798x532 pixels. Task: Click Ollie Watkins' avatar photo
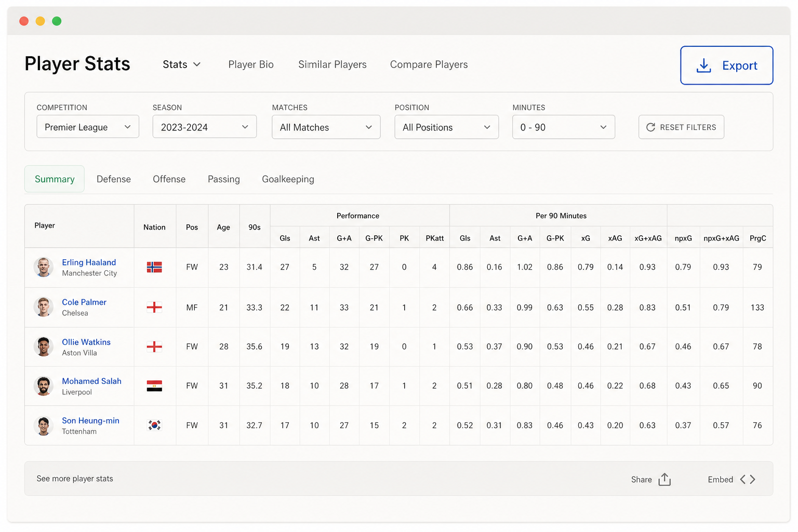44,347
